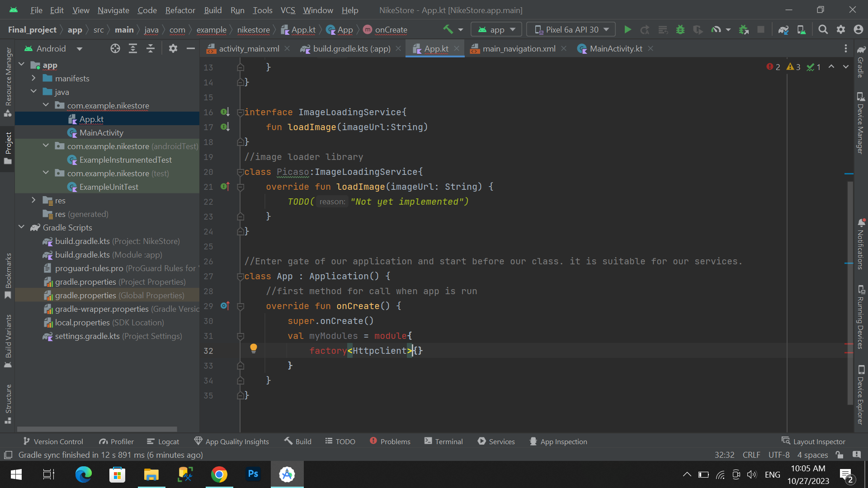This screenshot has width=868, height=488.
Task: Toggle the Project tool window
Action: coord(8,148)
